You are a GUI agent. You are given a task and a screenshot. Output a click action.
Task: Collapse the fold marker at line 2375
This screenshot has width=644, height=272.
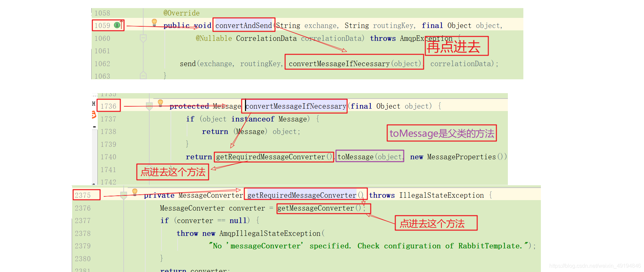point(124,195)
